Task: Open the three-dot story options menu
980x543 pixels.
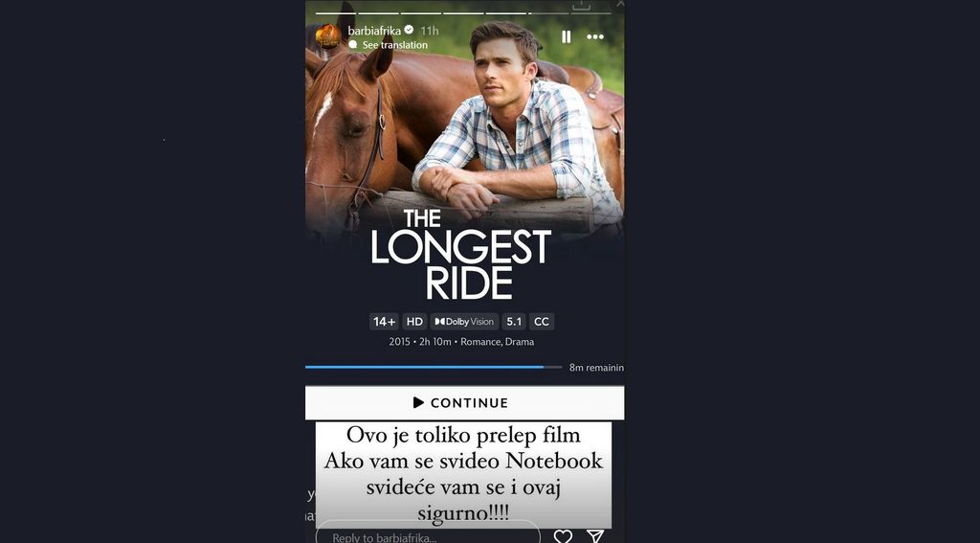Action: click(x=595, y=37)
